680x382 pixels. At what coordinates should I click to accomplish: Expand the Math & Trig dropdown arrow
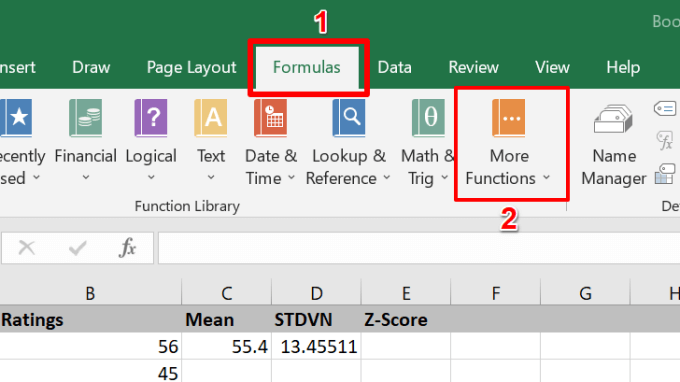(x=445, y=177)
